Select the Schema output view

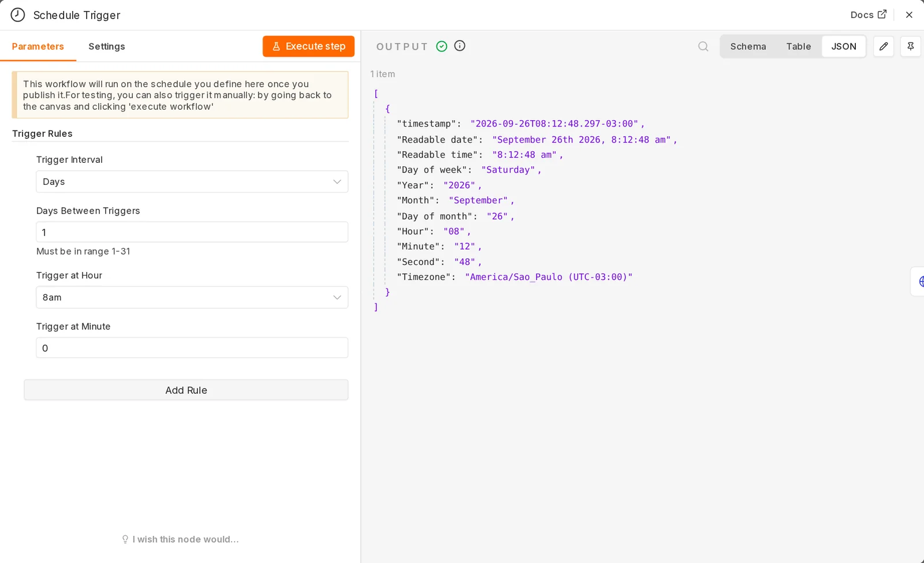(748, 46)
